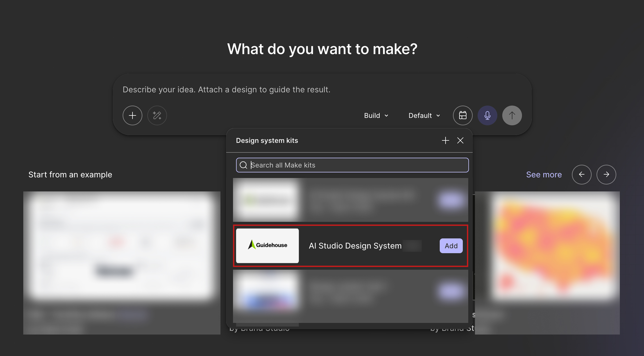Open the heat map example thumbnail
This screenshot has width=644, height=356.
coord(554,246)
